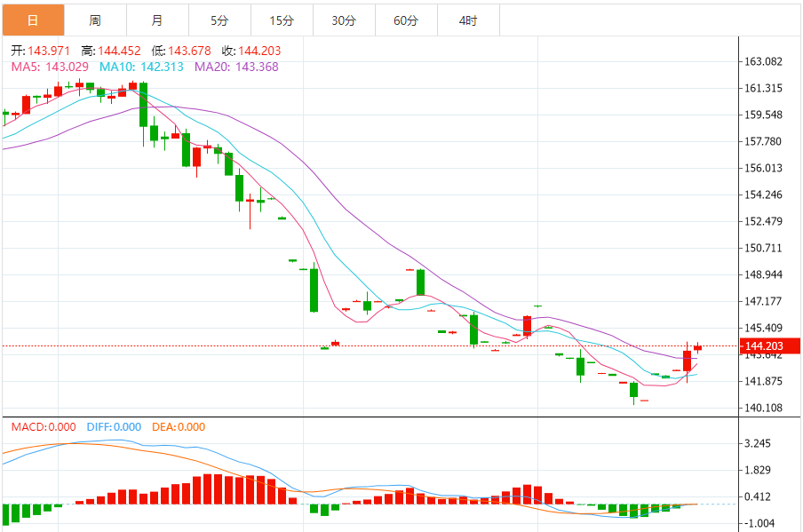The width and height of the screenshot is (803, 532).
Task: Switch to the 周 weekly tab
Action: point(95,20)
